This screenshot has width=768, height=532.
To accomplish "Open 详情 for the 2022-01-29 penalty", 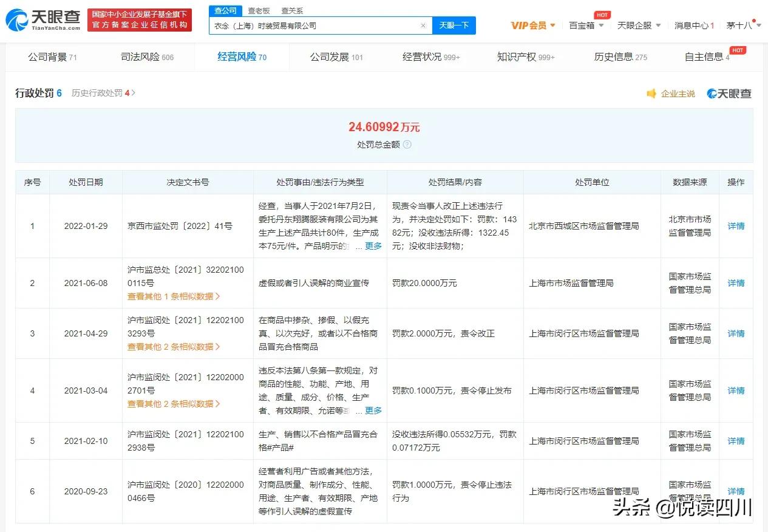I will [735, 226].
